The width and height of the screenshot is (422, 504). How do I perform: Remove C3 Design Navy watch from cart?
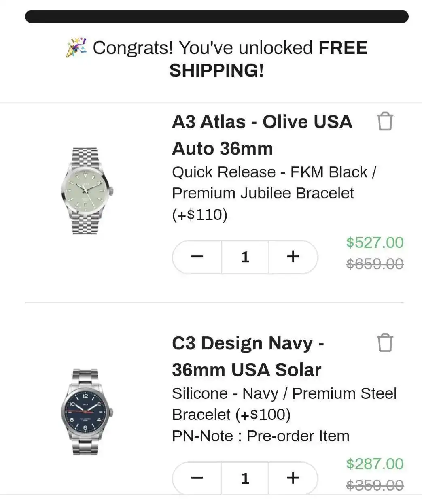[385, 342]
